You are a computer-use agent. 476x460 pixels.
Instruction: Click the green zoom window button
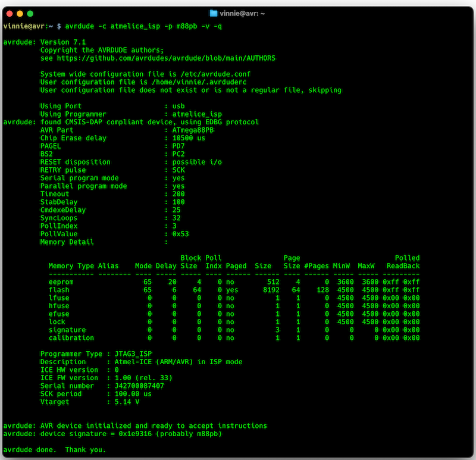pos(30,14)
